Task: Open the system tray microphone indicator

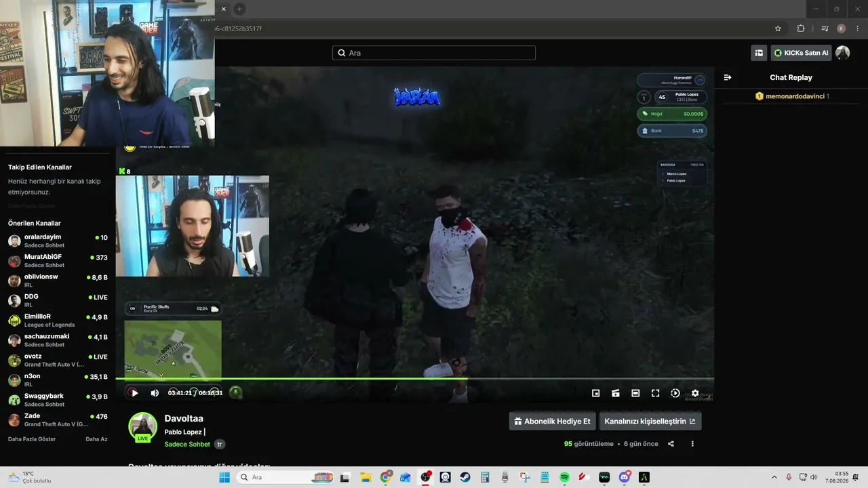Action: (x=789, y=477)
